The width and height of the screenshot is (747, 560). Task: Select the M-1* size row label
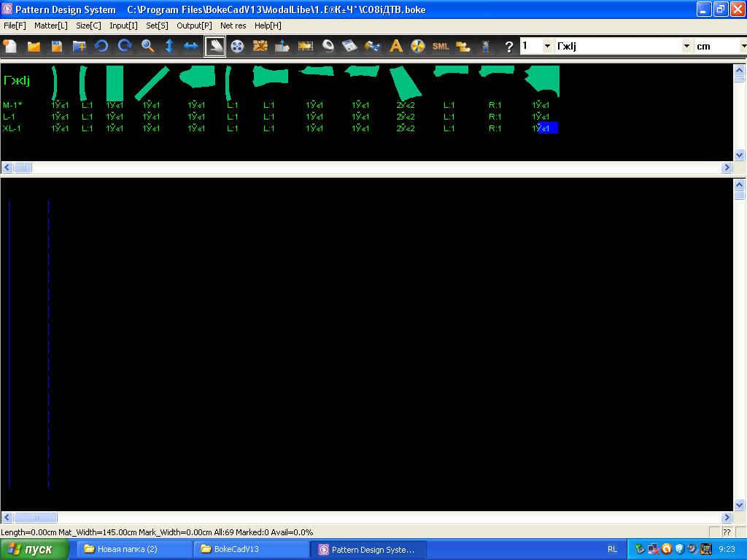coord(12,105)
